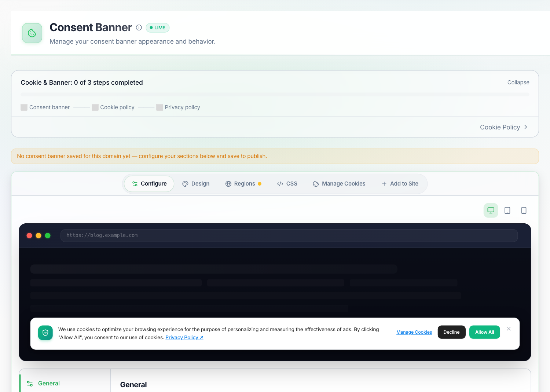Screen dimensions: 550x392
Task: Click the red dot in preview browser
Action: click(x=29, y=235)
